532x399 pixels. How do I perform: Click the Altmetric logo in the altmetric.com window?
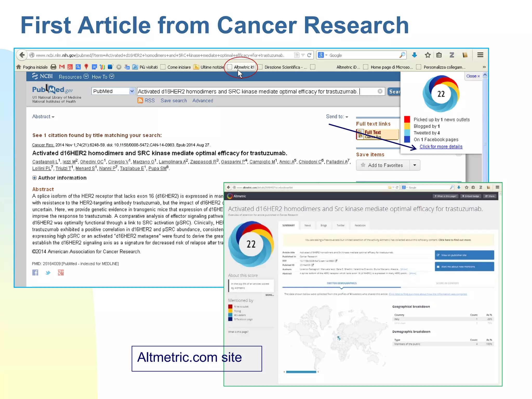tap(236, 196)
